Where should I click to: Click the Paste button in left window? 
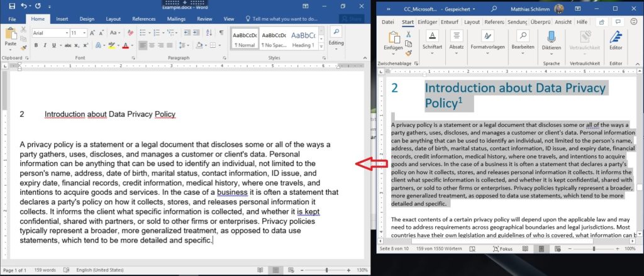(10, 37)
